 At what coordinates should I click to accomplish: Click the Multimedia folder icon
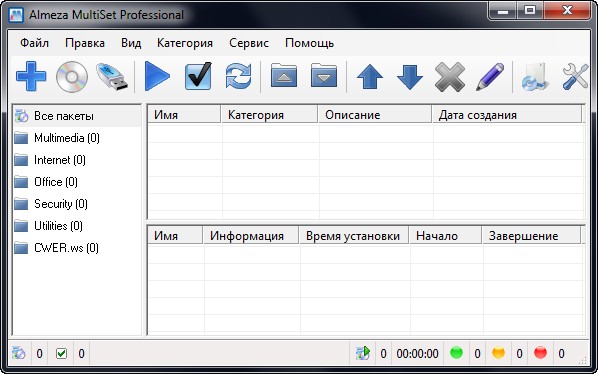(x=21, y=138)
